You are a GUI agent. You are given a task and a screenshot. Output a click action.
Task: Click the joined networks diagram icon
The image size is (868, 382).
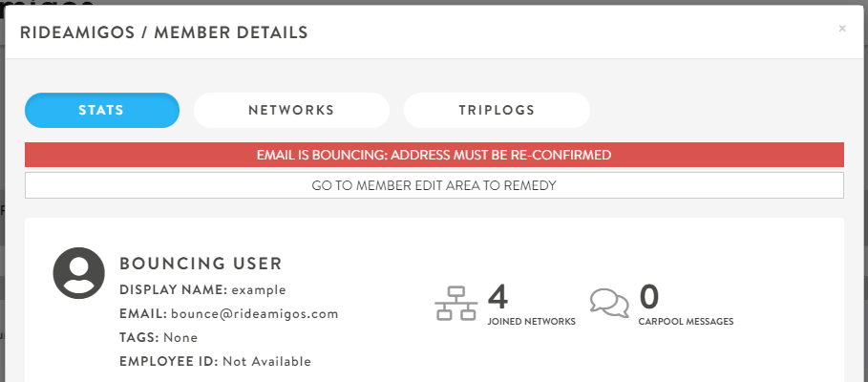[x=455, y=302]
